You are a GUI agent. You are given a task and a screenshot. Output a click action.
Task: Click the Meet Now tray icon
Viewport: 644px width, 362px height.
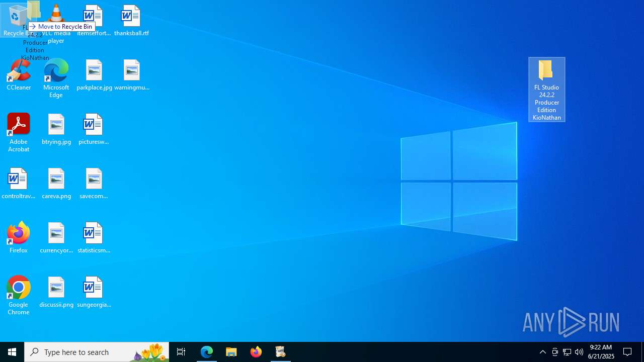coord(555,352)
